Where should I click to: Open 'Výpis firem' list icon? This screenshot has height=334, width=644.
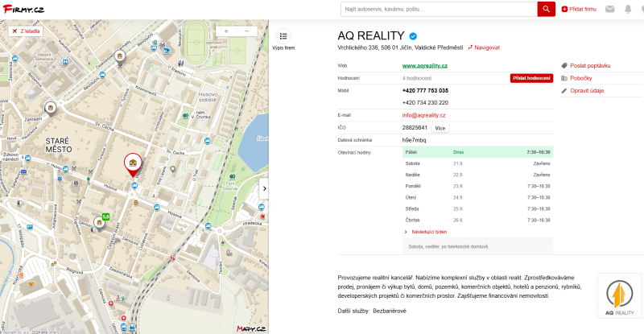point(283,36)
